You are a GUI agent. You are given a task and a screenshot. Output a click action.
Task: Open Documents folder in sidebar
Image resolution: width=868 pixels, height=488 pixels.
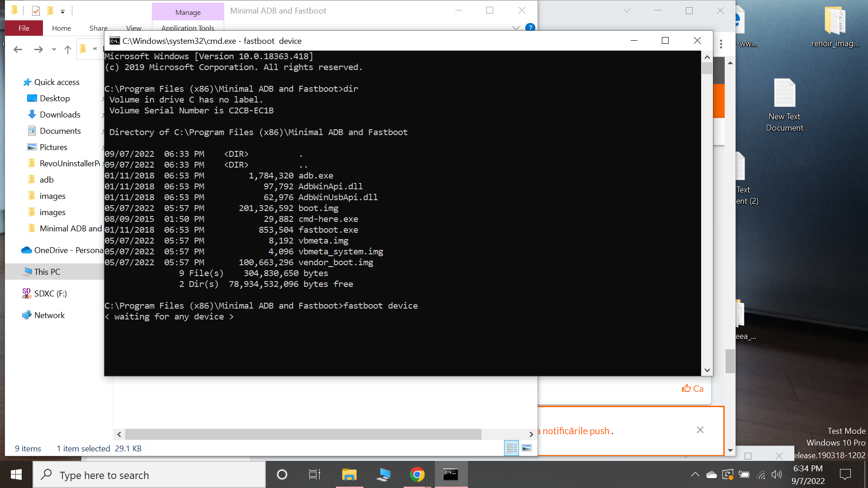point(60,131)
